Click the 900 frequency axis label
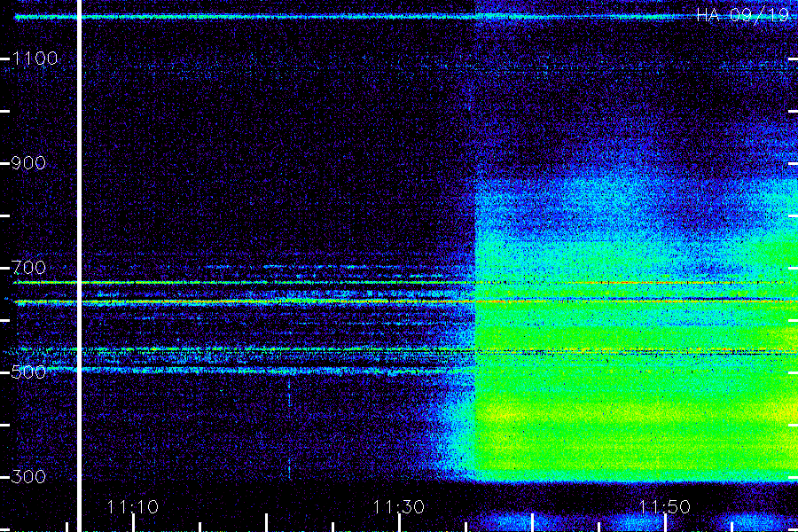The height and width of the screenshot is (532, 798). [x=28, y=163]
